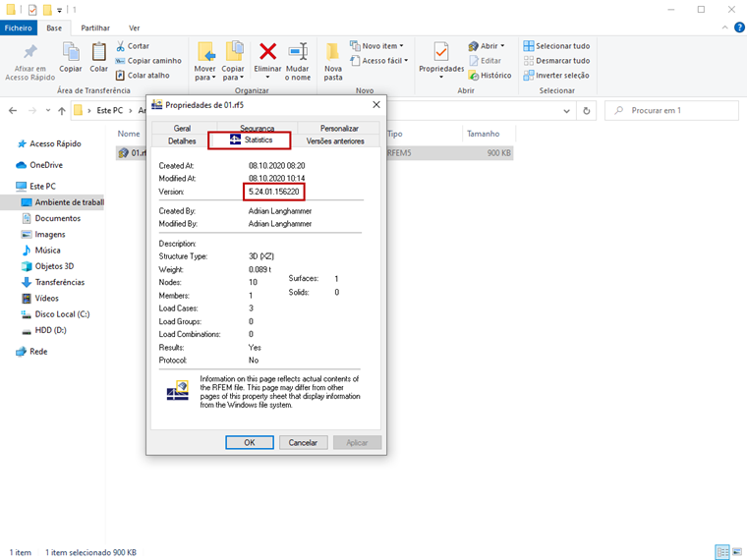Click Editar in ribbon
The image size is (747, 560).
coord(485,61)
